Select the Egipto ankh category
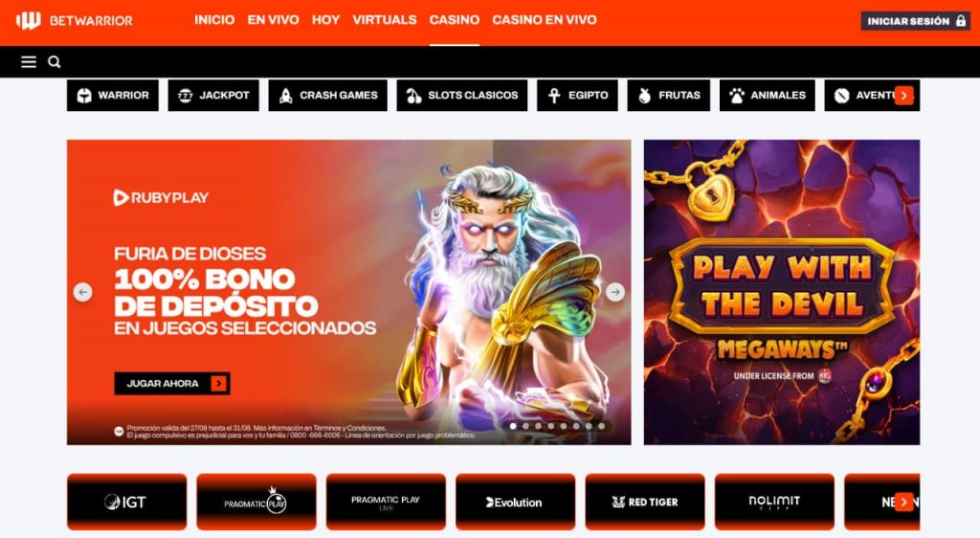 coord(577,95)
